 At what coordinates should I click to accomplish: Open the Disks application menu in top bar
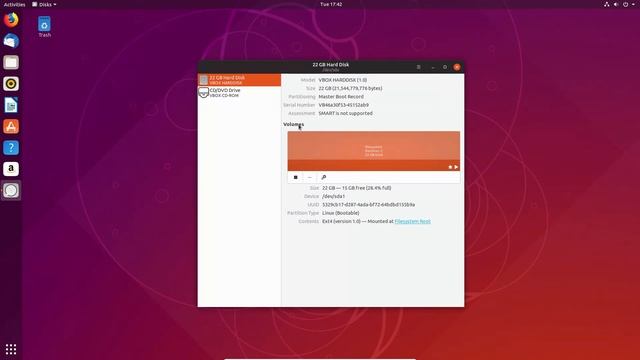point(44,4)
